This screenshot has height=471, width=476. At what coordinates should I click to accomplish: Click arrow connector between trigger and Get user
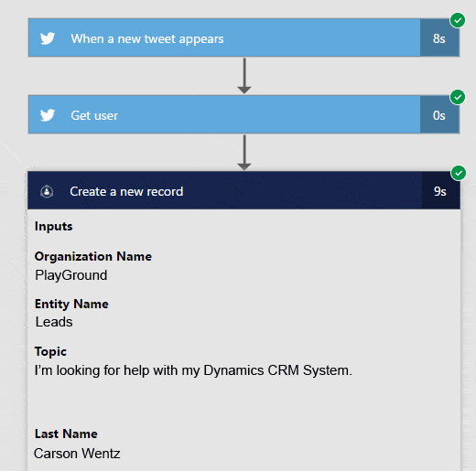[244, 76]
